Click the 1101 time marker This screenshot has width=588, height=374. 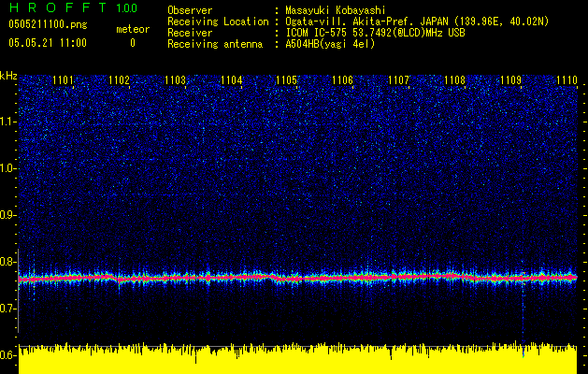(x=63, y=80)
